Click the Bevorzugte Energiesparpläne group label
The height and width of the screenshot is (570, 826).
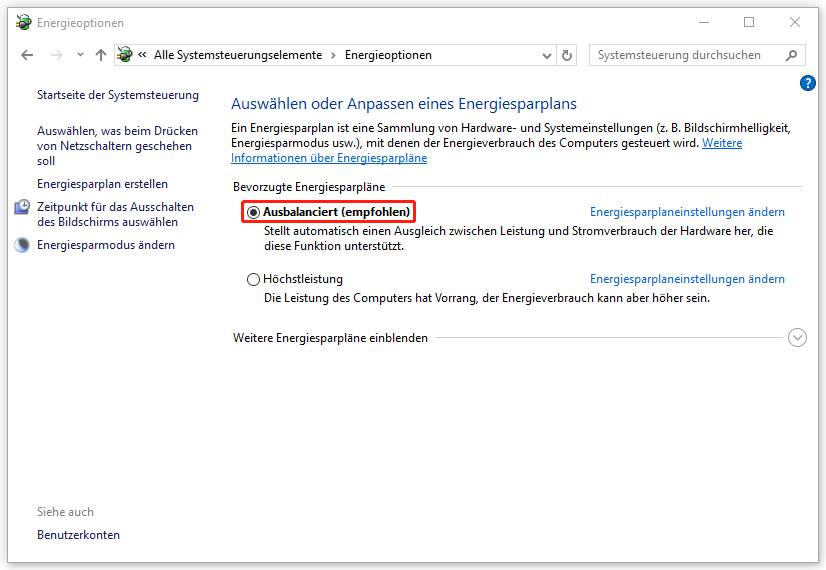(309, 187)
